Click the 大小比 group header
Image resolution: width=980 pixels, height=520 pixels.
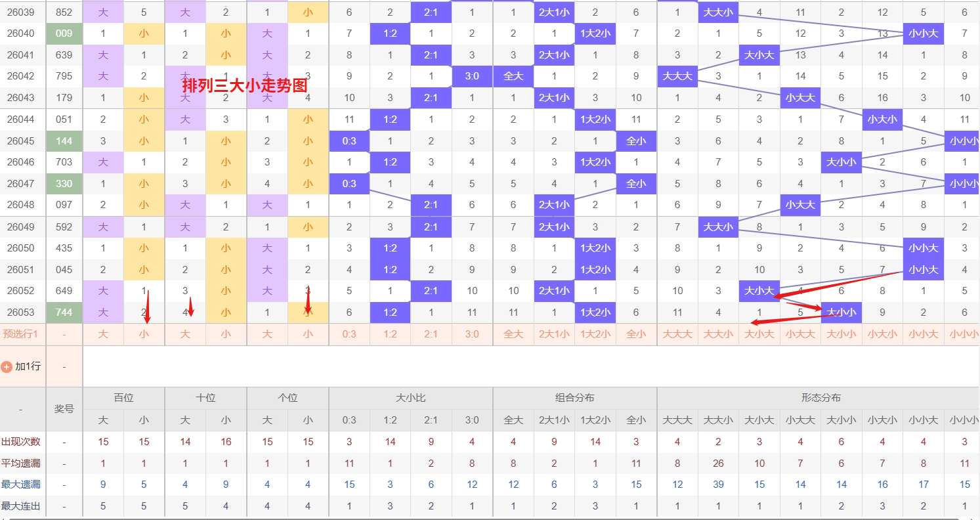click(x=410, y=397)
